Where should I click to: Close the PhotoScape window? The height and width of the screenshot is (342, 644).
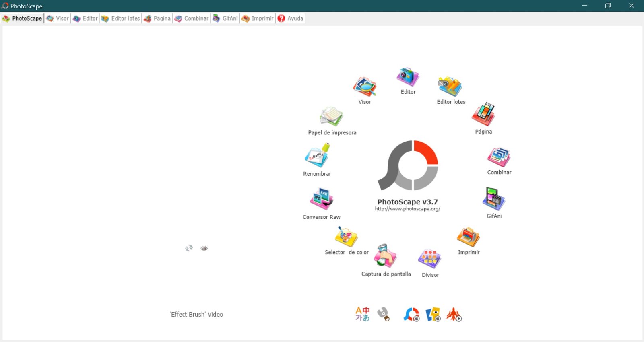tap(632, 6)
